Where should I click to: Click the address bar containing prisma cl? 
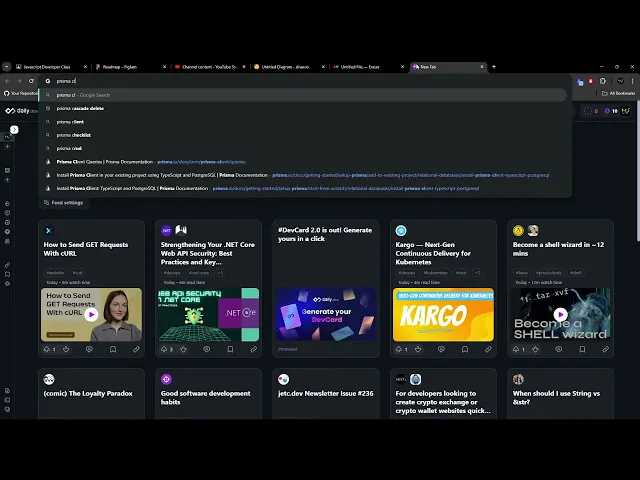click(304, 81)
